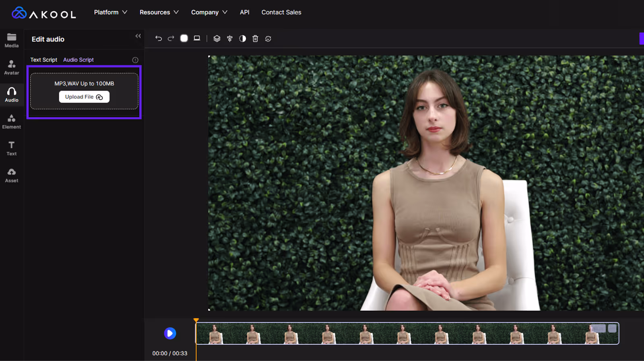The image size is (644, 361).
Task: Open the Text tool in sidebar
Action: (x=12, y=149)
